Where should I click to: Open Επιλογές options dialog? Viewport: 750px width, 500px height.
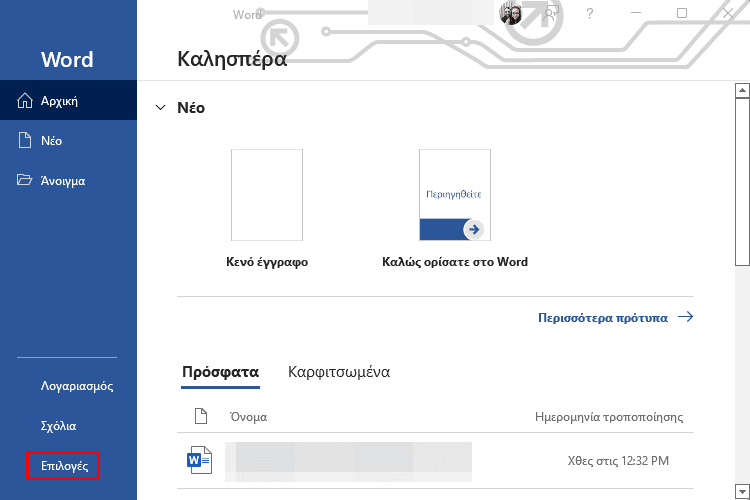(64, 466)
